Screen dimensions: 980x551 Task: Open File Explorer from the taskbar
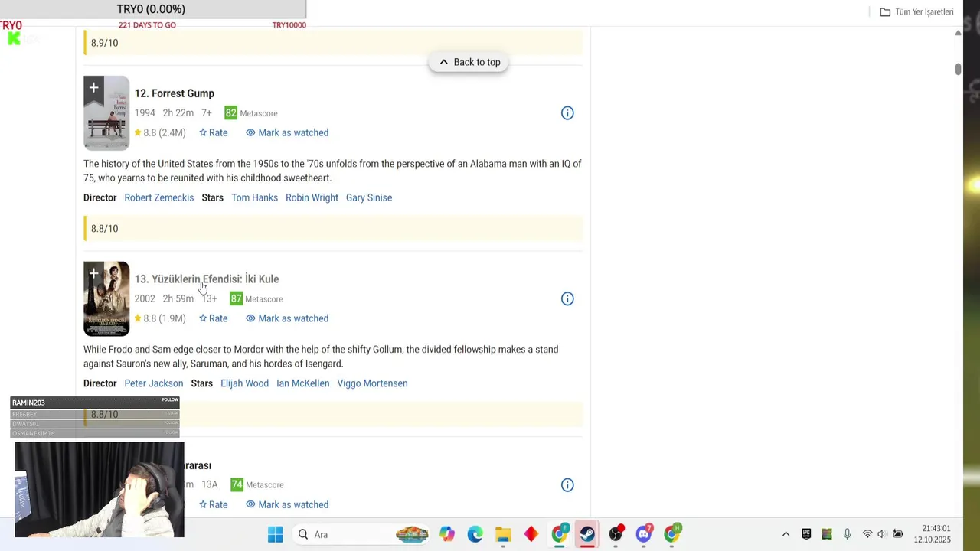[503, 534]
